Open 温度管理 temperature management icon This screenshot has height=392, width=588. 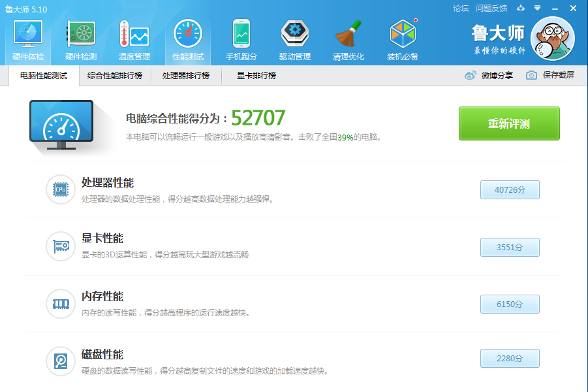(134, 34)
